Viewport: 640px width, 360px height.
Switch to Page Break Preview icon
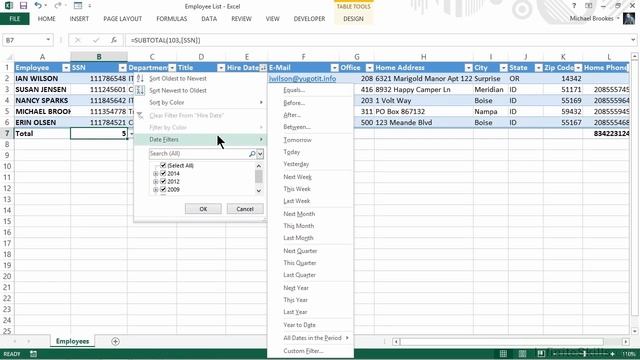541,354
